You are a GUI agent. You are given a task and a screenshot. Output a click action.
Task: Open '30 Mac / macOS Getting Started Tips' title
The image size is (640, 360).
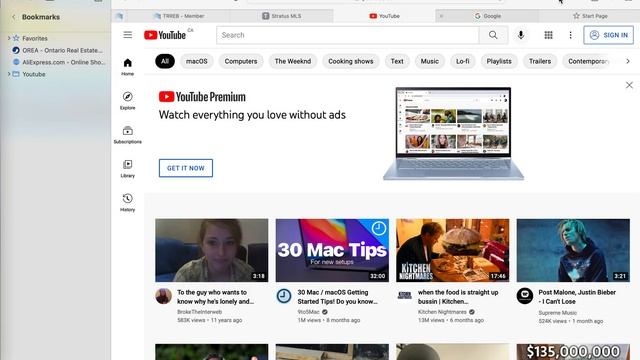(338, 297)
